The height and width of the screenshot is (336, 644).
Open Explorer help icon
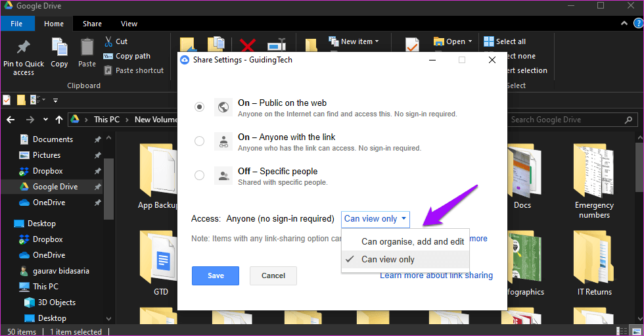coord(639,24)
